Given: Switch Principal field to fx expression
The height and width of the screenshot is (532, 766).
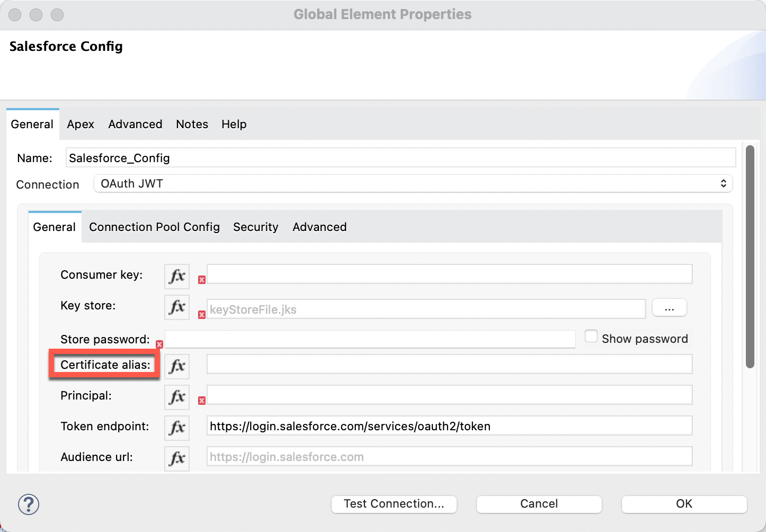Looking at the screenshot, I should coord(177,397).
